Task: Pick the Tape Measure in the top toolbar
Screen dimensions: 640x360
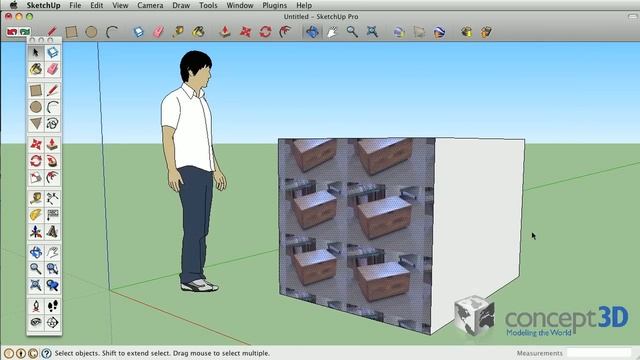Action: 178,32
